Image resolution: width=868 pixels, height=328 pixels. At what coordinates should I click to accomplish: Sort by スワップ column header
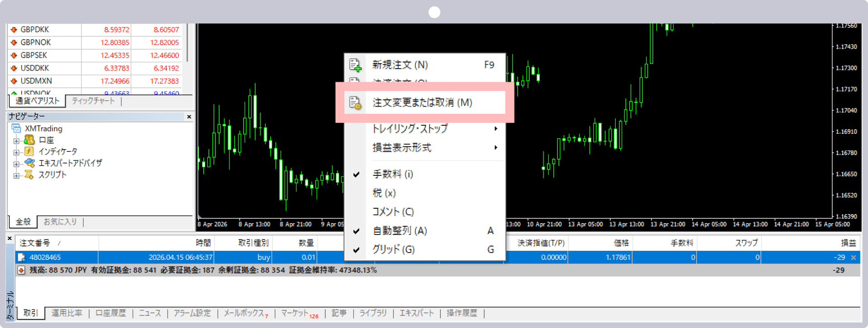pos(729,243)
